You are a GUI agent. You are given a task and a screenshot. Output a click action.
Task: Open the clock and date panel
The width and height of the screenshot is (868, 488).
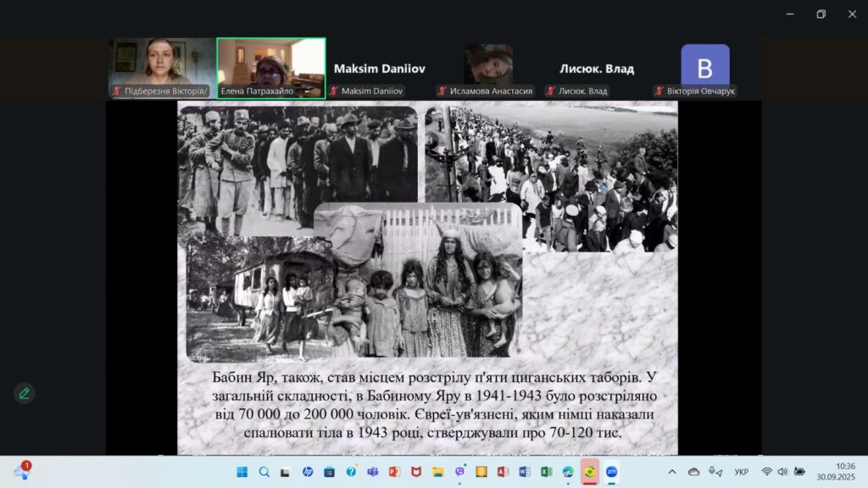(x=844, y=472)
